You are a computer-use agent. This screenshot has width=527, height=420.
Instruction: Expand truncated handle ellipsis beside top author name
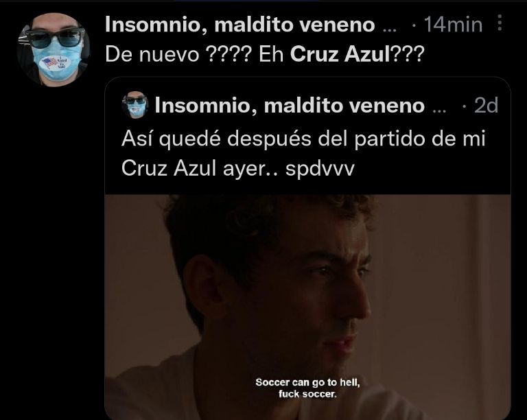(x=390, y=28)
